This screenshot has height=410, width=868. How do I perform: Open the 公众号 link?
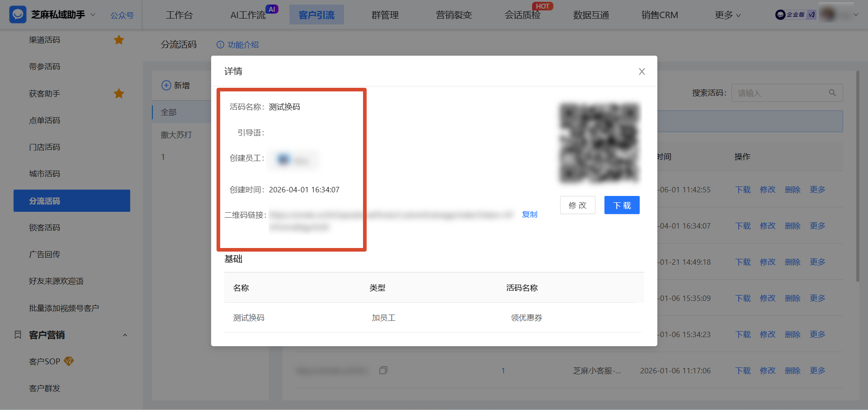click(122, 15)
